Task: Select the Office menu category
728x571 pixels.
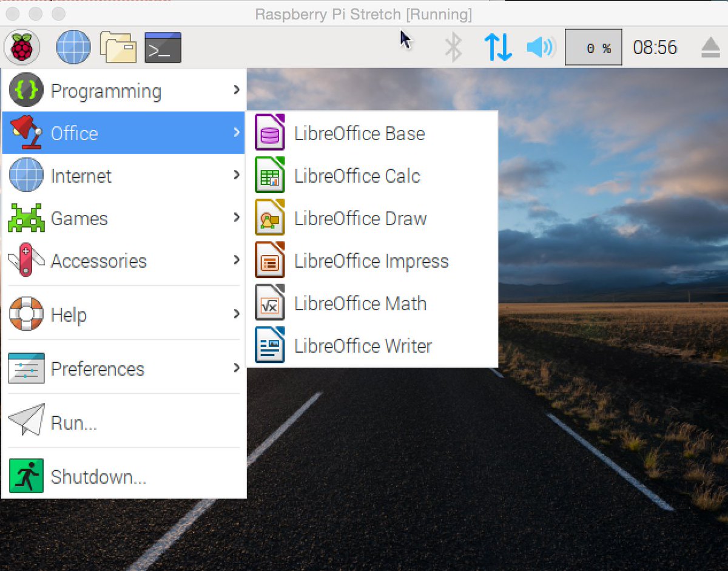Action: 124,132
